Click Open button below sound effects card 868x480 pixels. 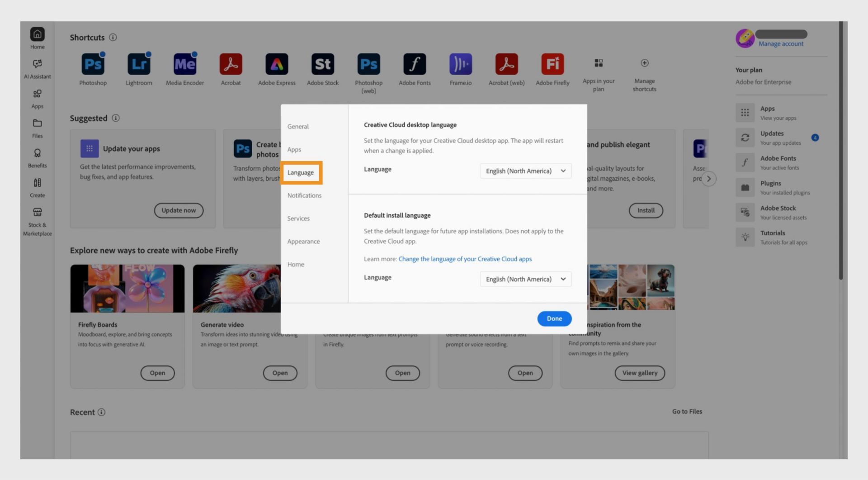tap(525, 373)
